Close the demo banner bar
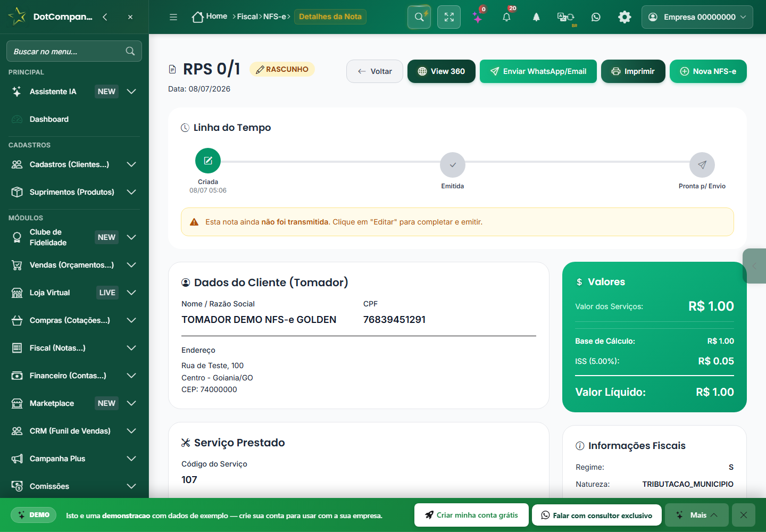The height and width of the screenshot is (532, 766). [x=744, y=515]
